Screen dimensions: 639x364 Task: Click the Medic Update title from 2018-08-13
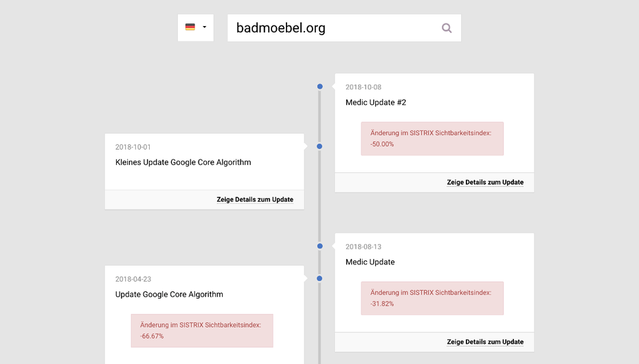coord(370,262)
